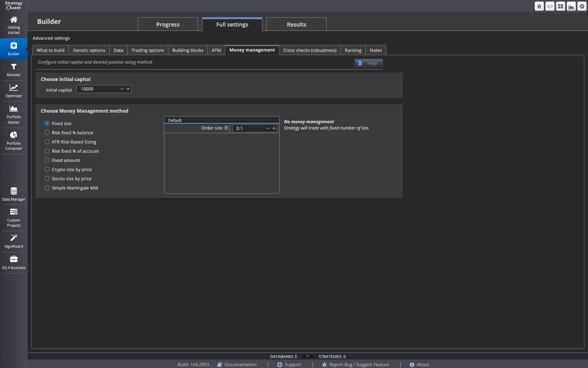Select Stocks size by price
The width and height of the screenshot is (588, 368).
[47, 178]
